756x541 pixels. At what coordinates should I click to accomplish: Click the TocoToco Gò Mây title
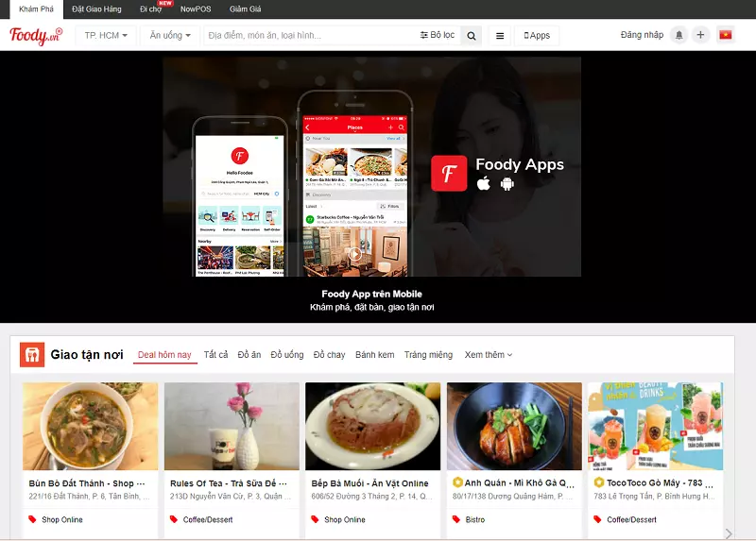[660, 483]
